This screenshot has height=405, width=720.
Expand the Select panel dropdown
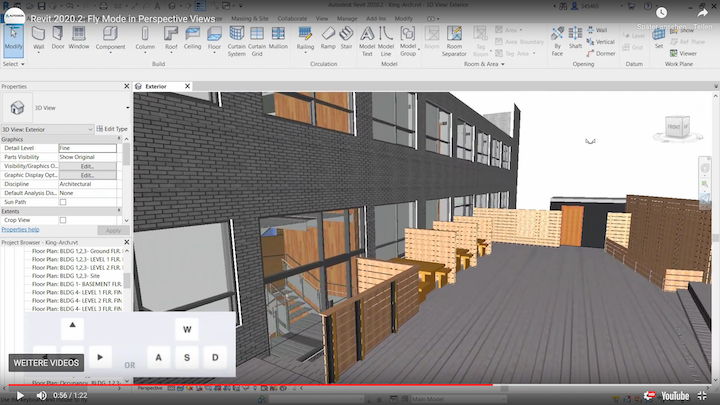[x=13, y=64]
